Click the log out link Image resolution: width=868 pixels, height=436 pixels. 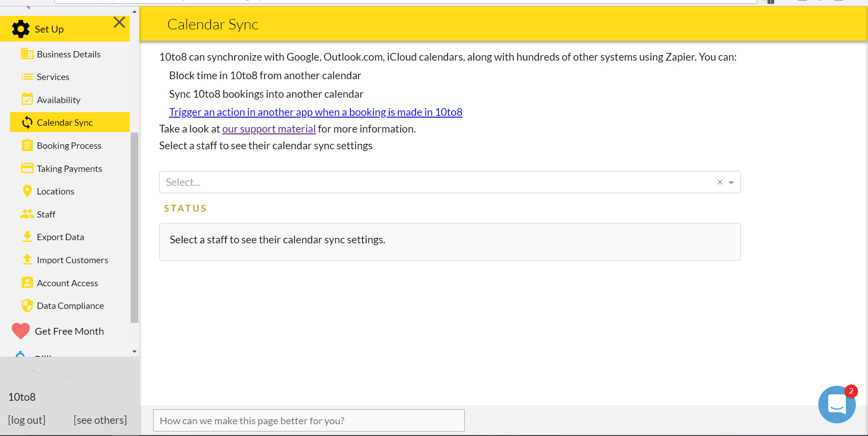pyautogui.click(x=27, y=420)
